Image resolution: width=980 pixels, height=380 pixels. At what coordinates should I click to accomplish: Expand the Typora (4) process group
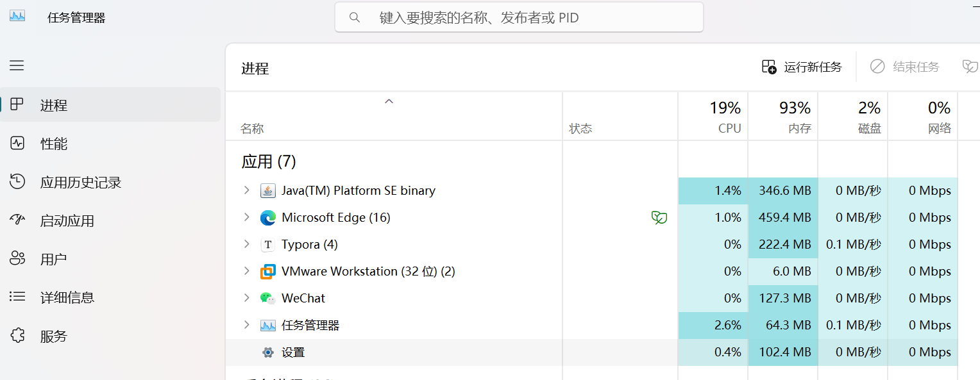[x=246, y=244]
